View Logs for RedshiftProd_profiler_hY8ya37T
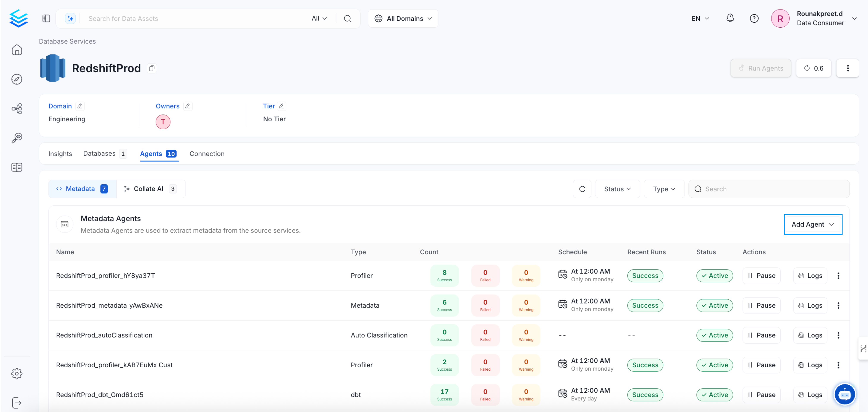Image resolution: width=868 pixels, height=412 pixels. tap(810, 276)
